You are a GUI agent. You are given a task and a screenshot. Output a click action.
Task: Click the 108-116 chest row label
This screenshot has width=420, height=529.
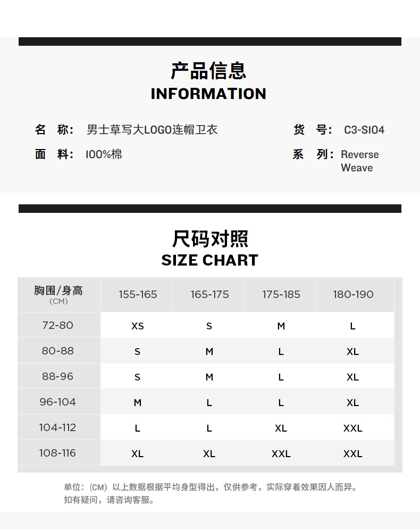(x=58, y=453)
